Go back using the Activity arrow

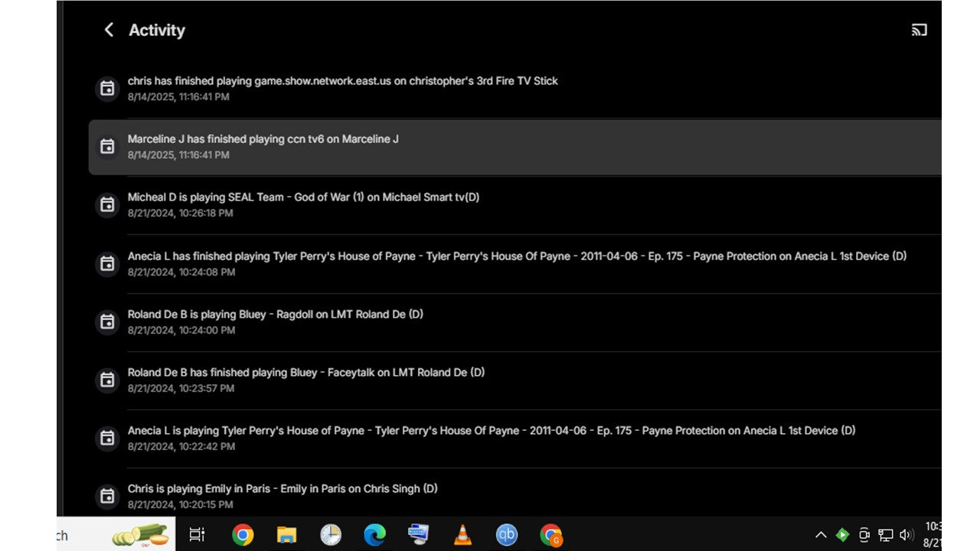click(x=109, y=30)
